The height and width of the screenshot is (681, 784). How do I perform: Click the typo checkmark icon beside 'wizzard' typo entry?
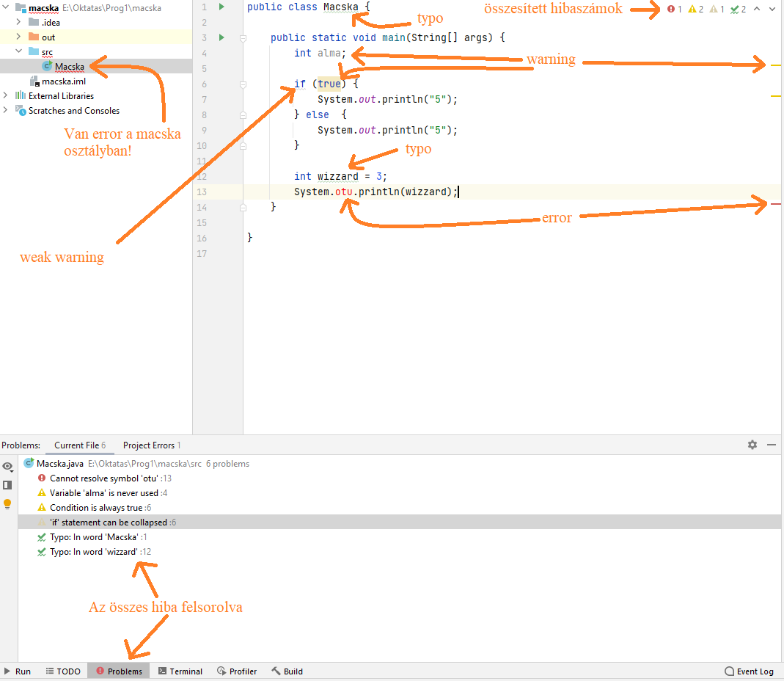42,552
